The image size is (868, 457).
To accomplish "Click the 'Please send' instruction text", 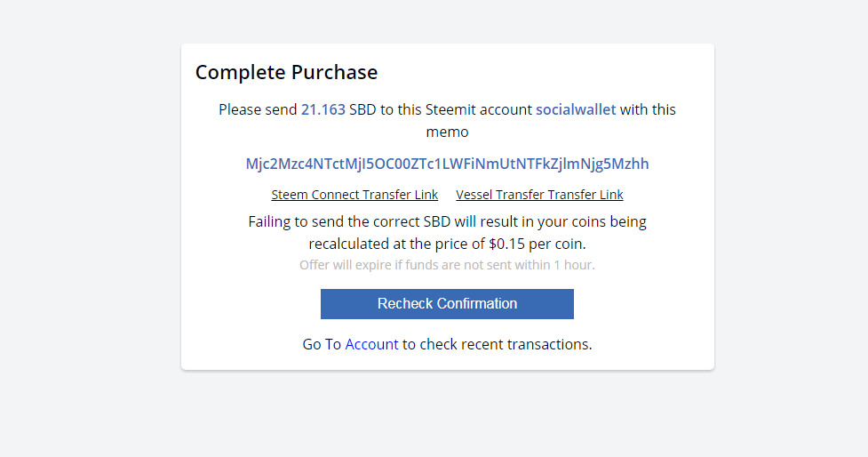I will pyautogui.click(x=258, y=109).
